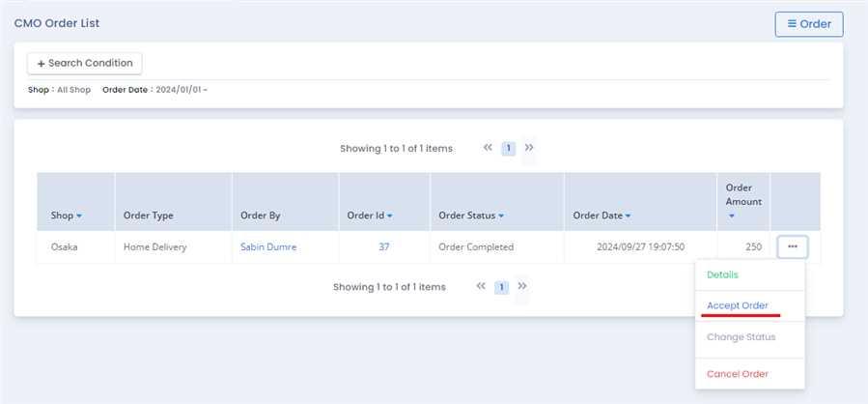Viewport: 868px width, 404px height.
Task: Click the three-dots row action icon
Action: tap(792, 247)
